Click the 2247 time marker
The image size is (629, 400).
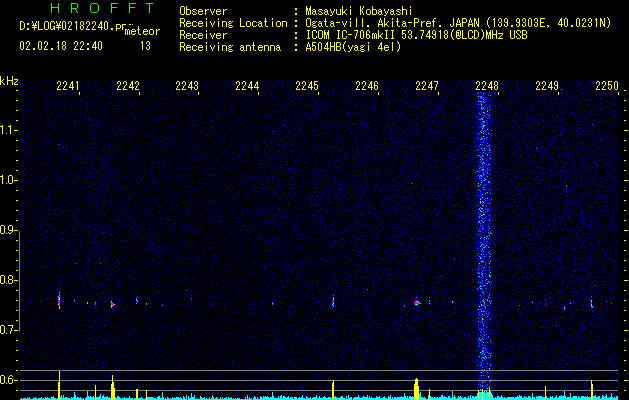click(x=427, y=86)
